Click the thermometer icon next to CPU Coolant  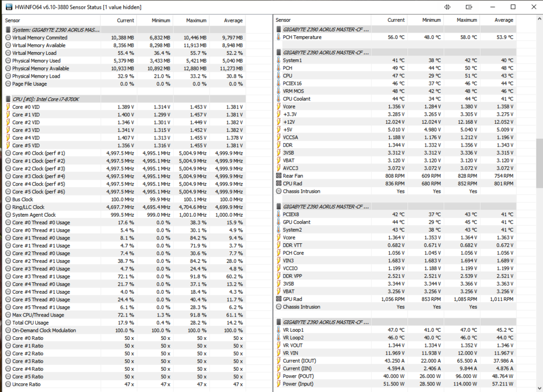pos(279,99)
